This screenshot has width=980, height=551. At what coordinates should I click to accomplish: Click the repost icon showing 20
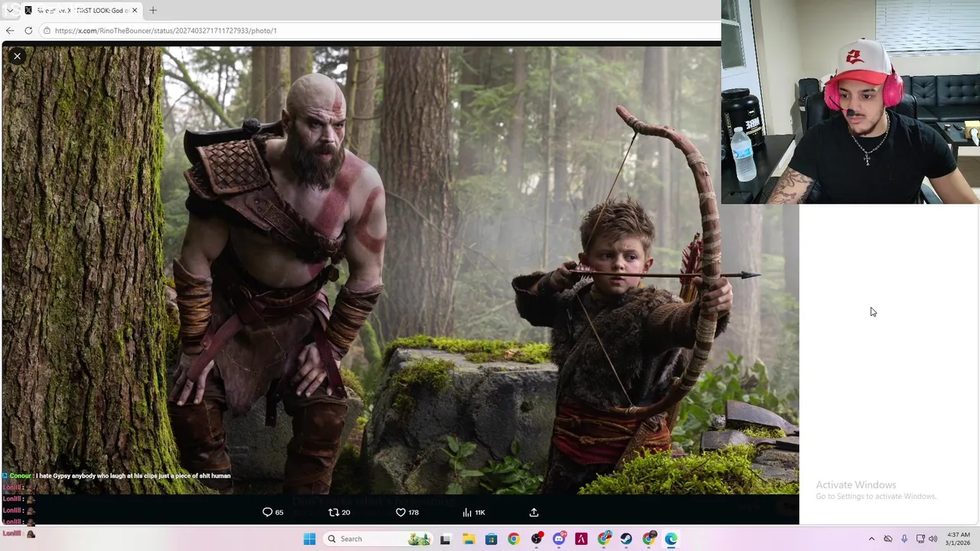click(x=333, y=512)
